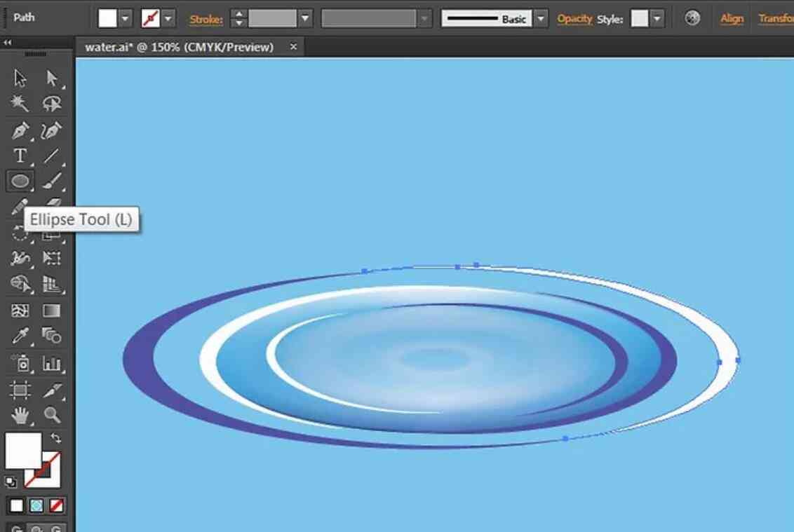Open the stroke color dropdown arrow

(x=168, y=19)
